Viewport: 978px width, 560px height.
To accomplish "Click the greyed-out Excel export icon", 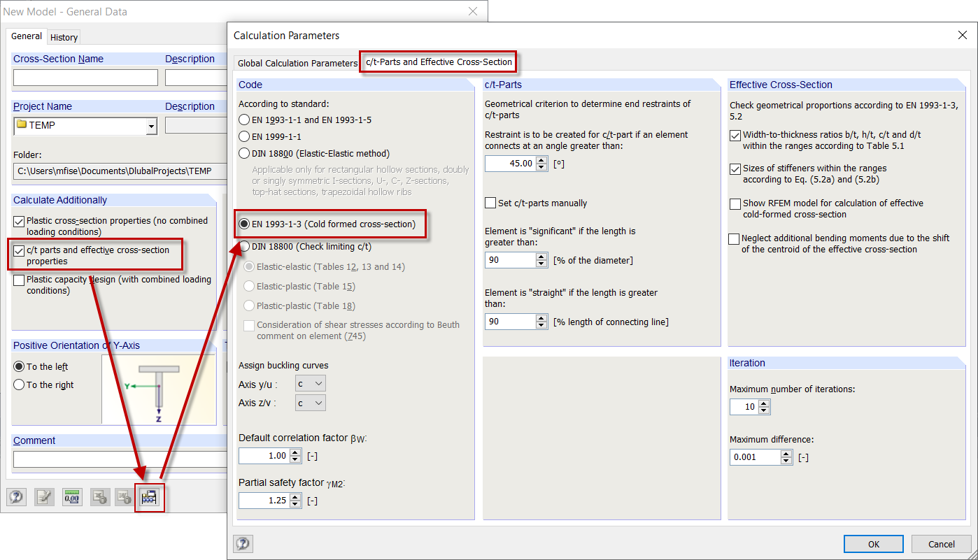I will [x=100, y=497].
